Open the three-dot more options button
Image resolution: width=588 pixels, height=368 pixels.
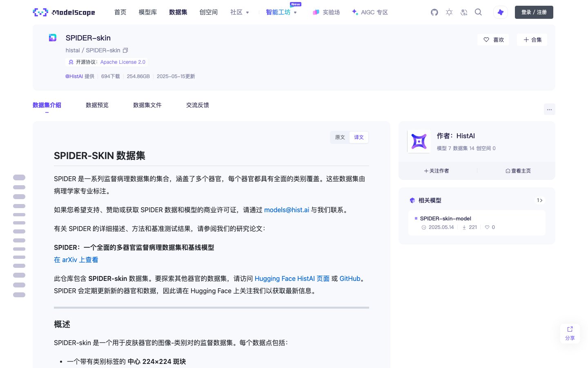coord(550,109)
